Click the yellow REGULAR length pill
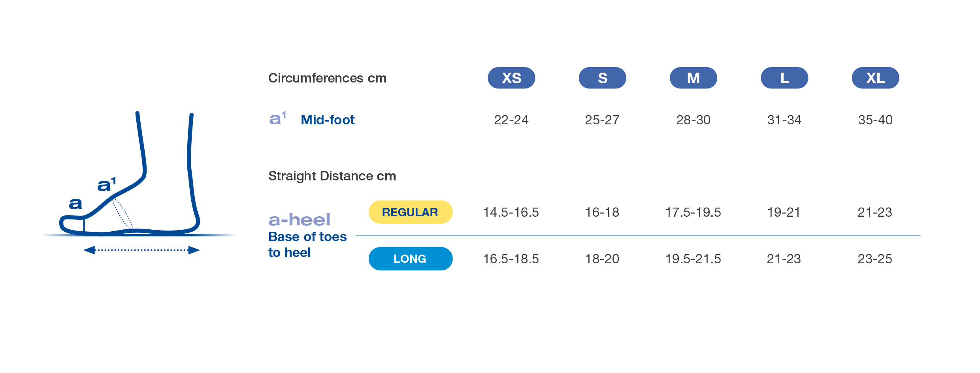980x373 pixels. tap(410, 212)
